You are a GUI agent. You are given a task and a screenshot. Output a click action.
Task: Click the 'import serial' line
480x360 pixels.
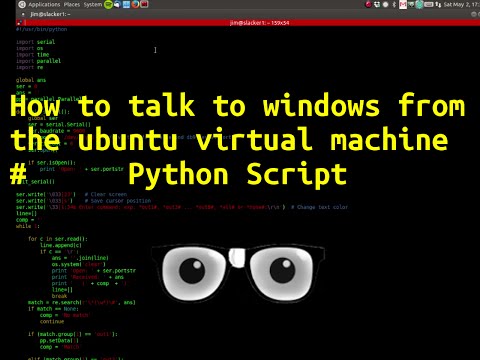[x=36, y=42]
